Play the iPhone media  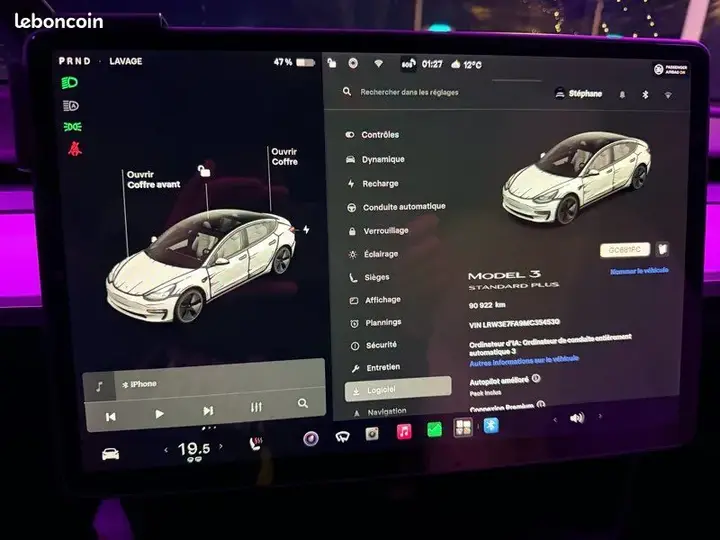click(159, 414)
